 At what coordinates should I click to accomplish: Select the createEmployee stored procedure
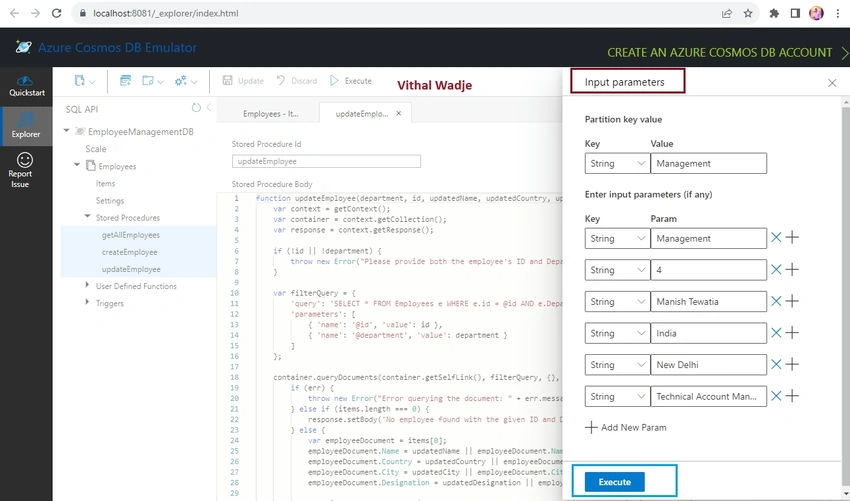click(130, 252)
